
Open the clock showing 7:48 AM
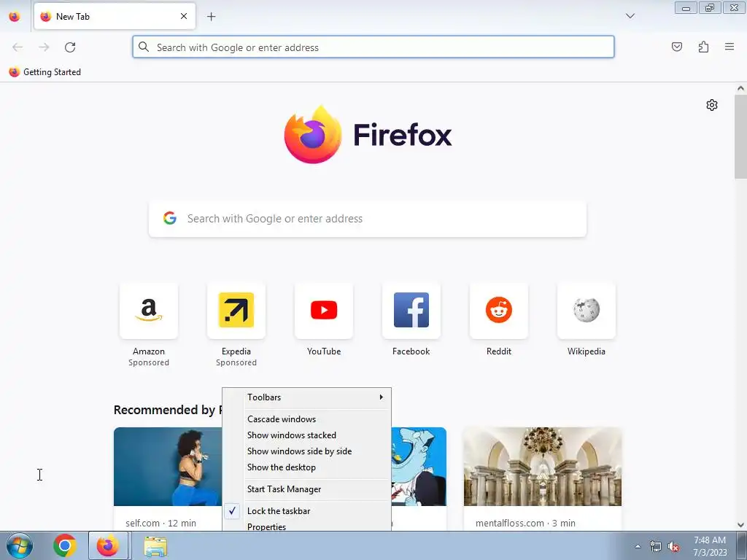[710, 545]
